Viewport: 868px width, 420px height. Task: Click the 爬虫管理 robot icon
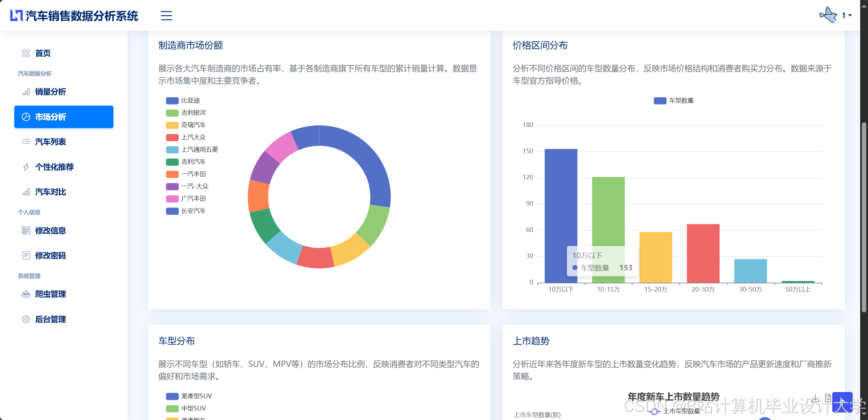coord(26,294)
